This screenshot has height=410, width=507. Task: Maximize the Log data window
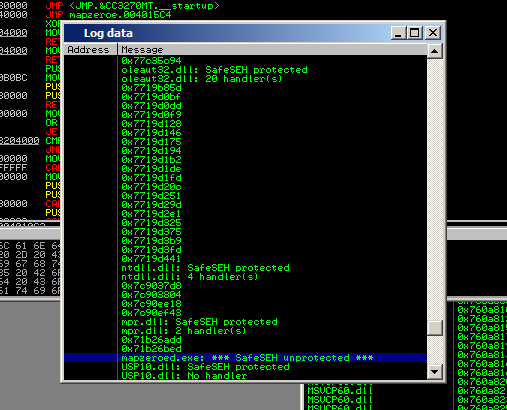(415, 33)
